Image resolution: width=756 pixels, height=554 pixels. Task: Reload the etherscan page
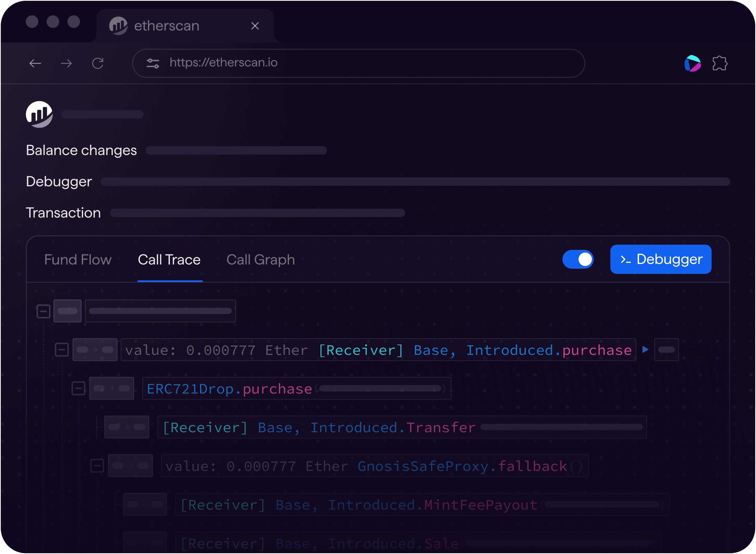click(98, 63)
